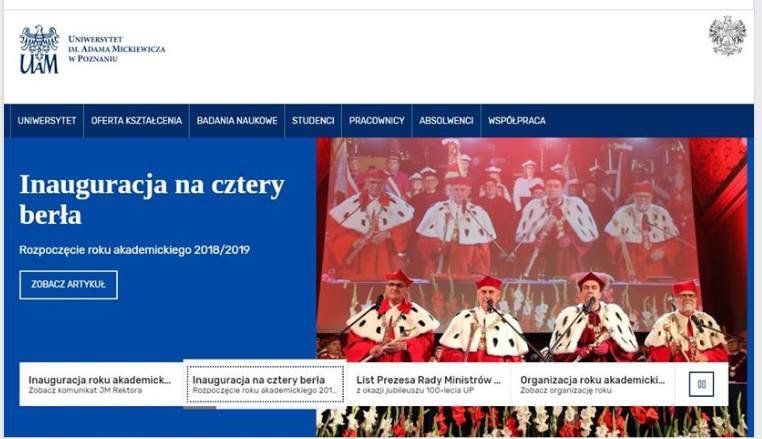The height and width of the screenshot is (439, 762).
Task: Click the Rozpoczęcie roku akademickiego 2018/2019 subtitle
Action: click(x=135, y=250)
